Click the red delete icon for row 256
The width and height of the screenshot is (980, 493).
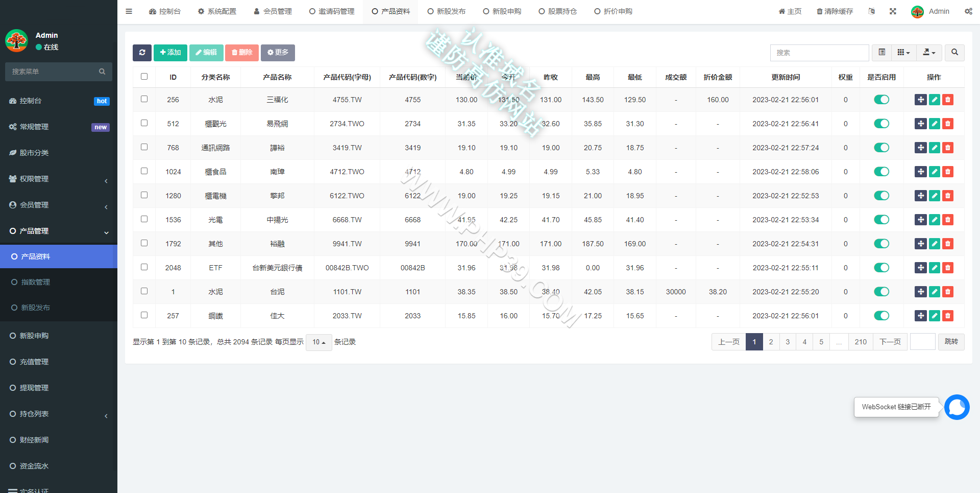pos(948,100)
